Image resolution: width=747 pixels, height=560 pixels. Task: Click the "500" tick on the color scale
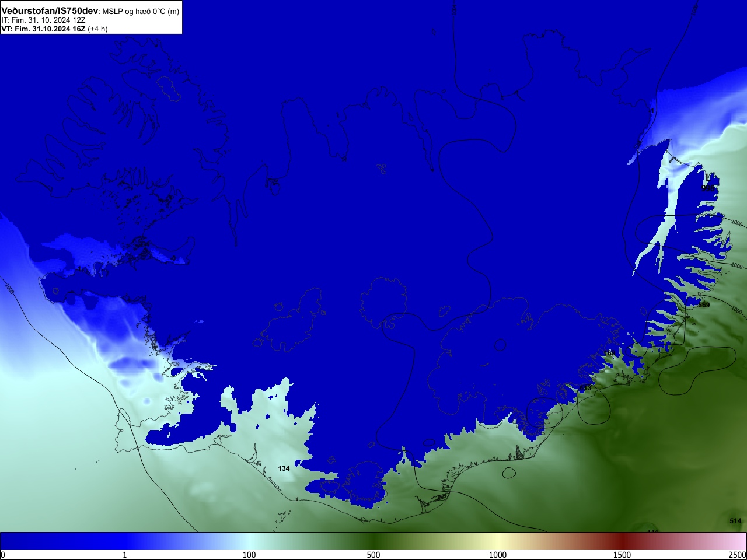[x=373, y=555]
